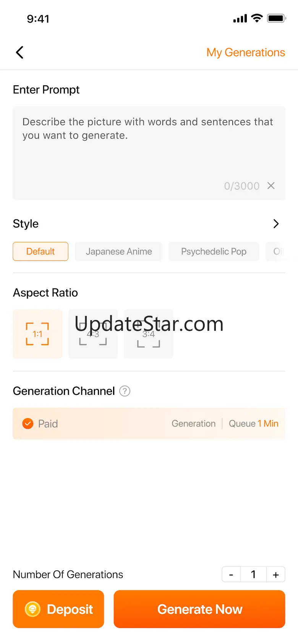Choose the Psychedelic Pop style
The height and width of the screenshot is (644, 298).
click(214, 251)
